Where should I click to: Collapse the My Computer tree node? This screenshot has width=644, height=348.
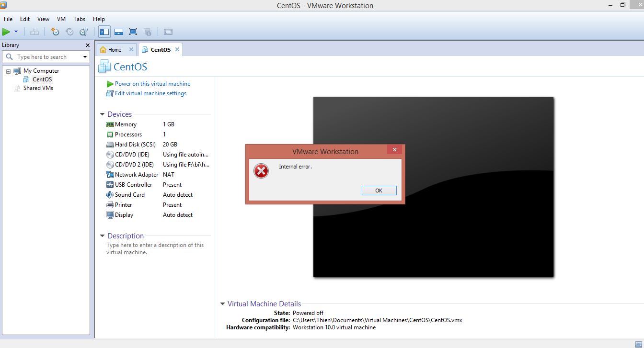[8, 71]
